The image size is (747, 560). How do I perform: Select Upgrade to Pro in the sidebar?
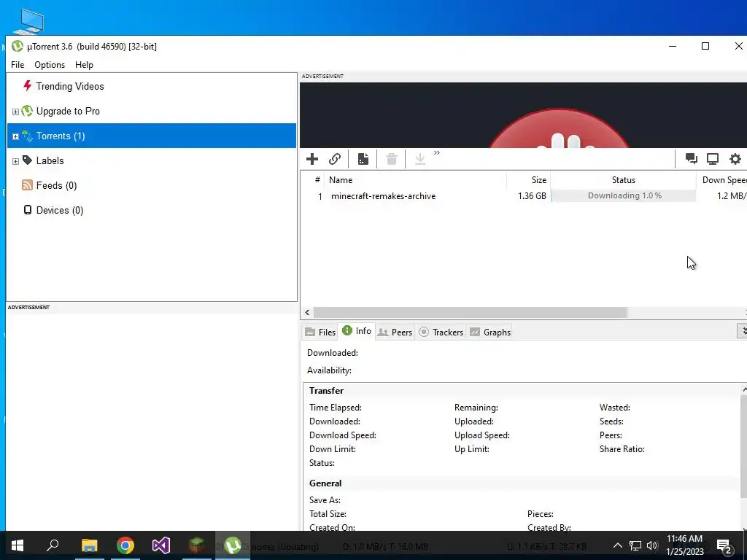pyautogui.click(x=68, y=111)
